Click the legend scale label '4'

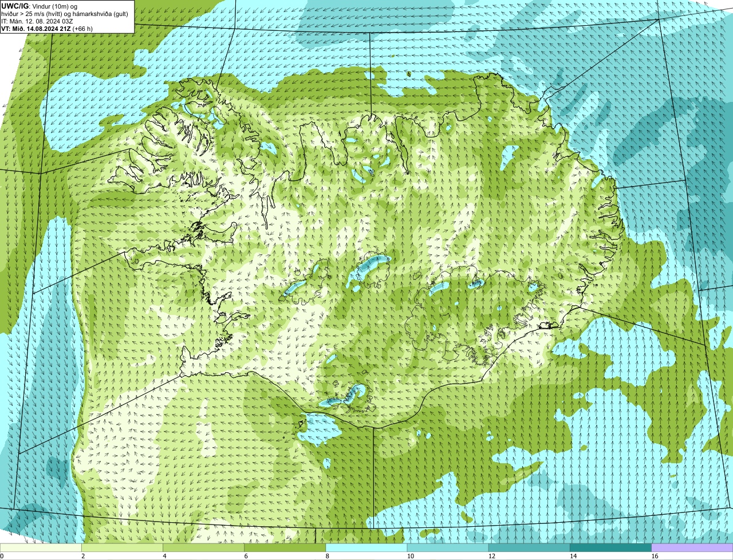(164, 556)
